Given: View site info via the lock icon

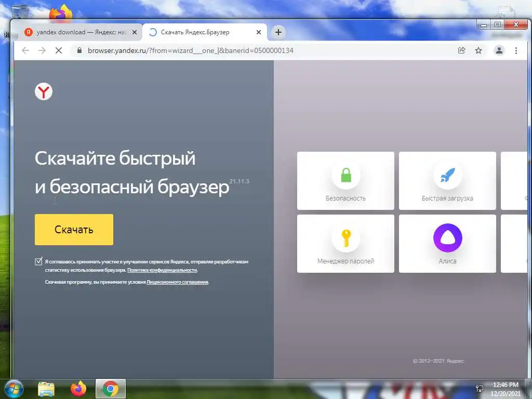Looking at the screenshot, I should [79, 50].
